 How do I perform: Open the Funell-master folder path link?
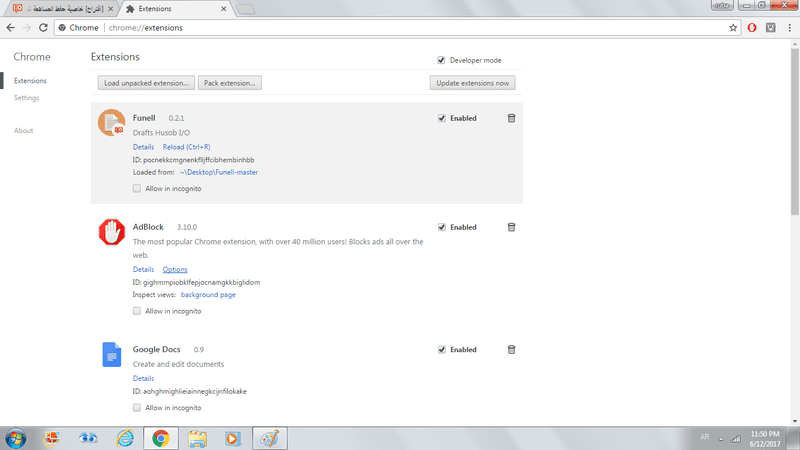(x=219, y=172)
